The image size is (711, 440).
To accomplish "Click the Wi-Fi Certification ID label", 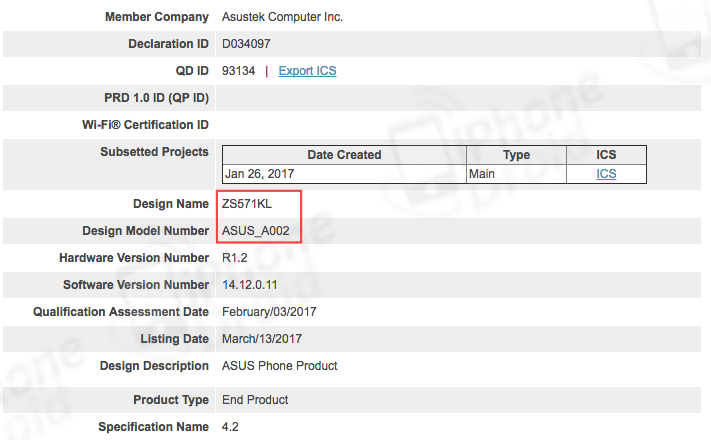I will pyautogui.click(x=143, y=125).
